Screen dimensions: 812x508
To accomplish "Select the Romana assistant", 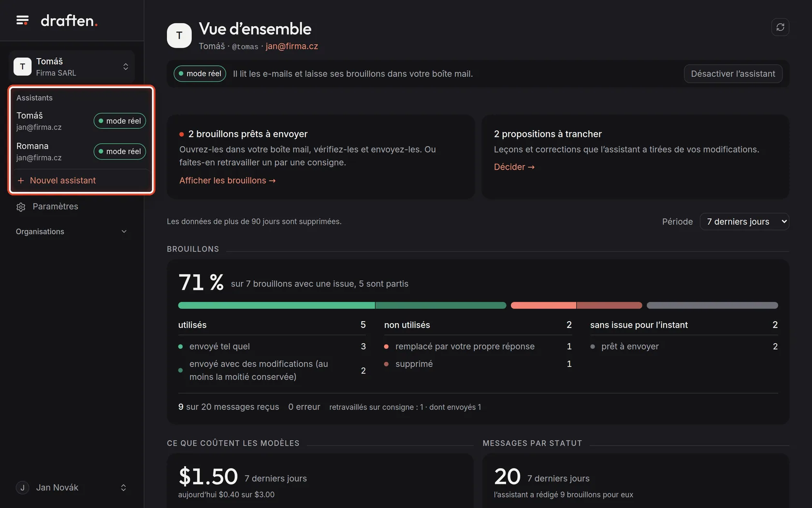I will (x=81, y=151).
